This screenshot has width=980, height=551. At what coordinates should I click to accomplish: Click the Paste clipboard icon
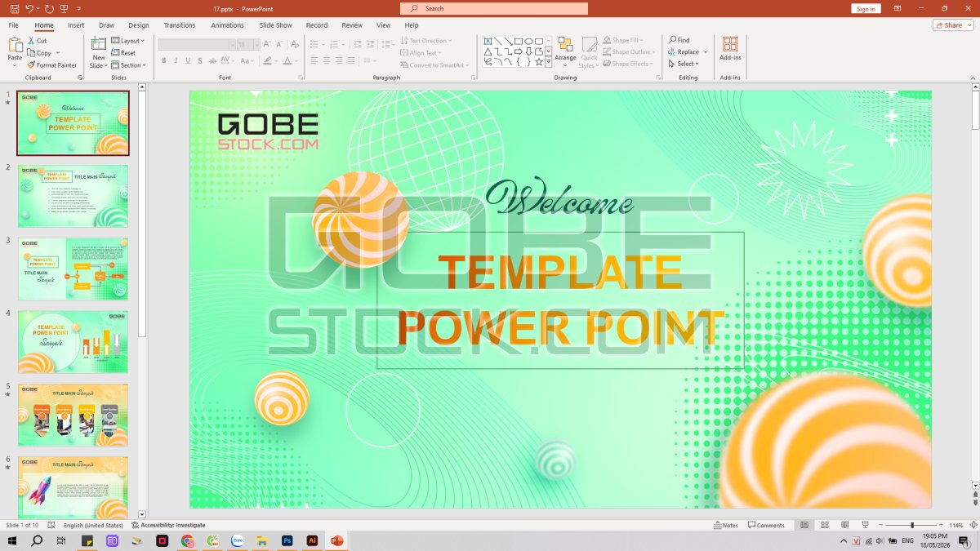(x=15, y=45)
